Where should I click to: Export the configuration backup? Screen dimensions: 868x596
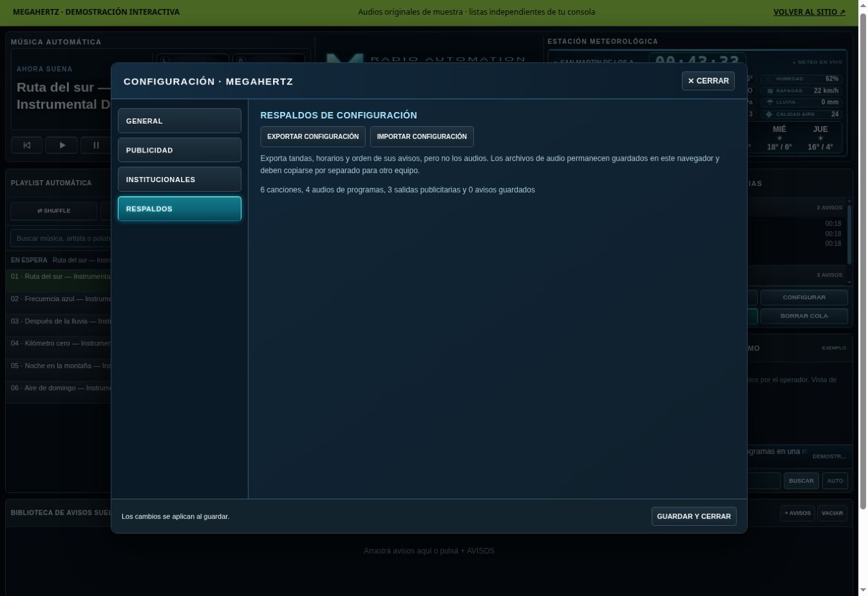313,136
